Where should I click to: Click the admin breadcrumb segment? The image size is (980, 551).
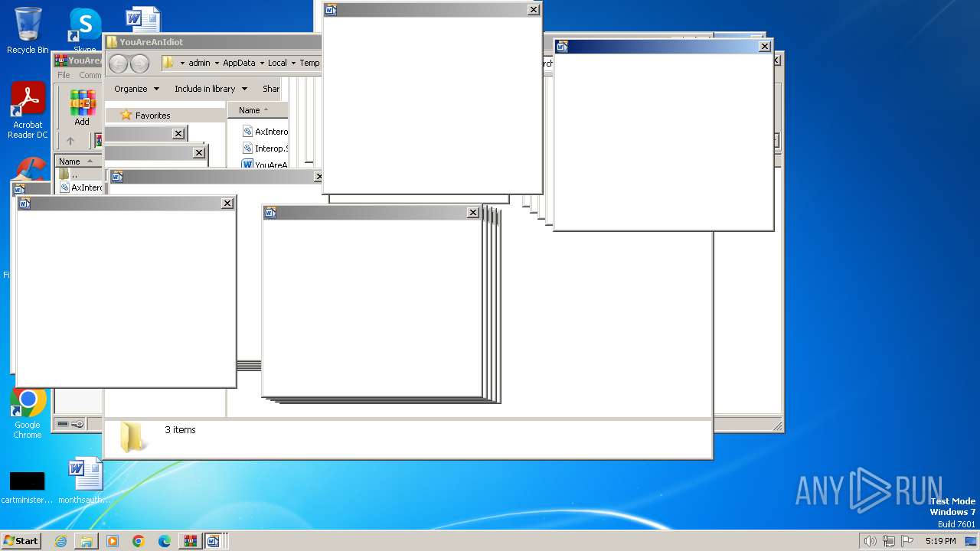pyautogui.click(x=199, y=63)
